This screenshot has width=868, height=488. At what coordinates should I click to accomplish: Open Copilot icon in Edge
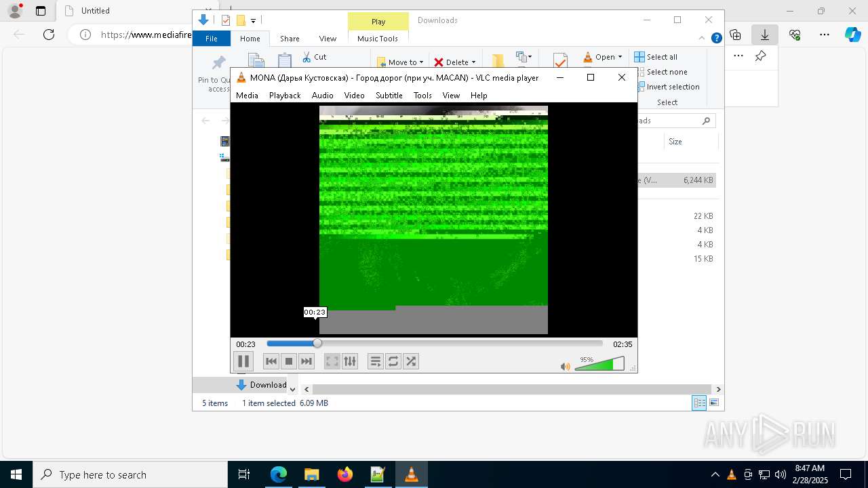pos(852,35)
